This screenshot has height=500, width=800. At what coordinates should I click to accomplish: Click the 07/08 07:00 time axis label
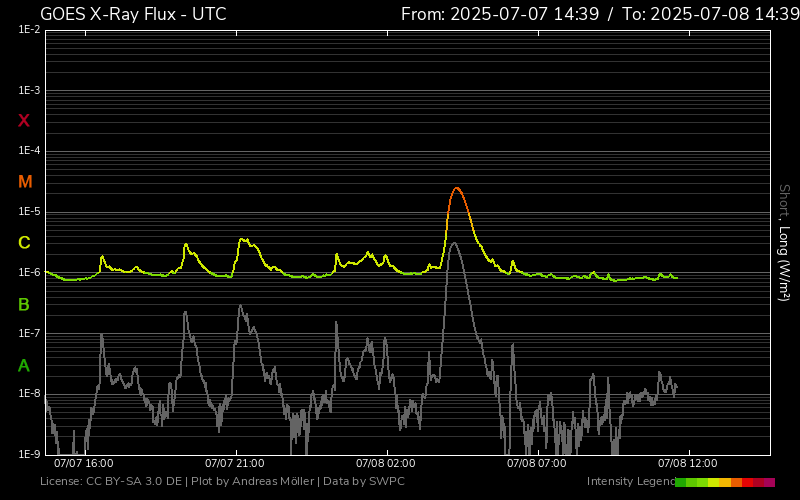coord(537,464)
